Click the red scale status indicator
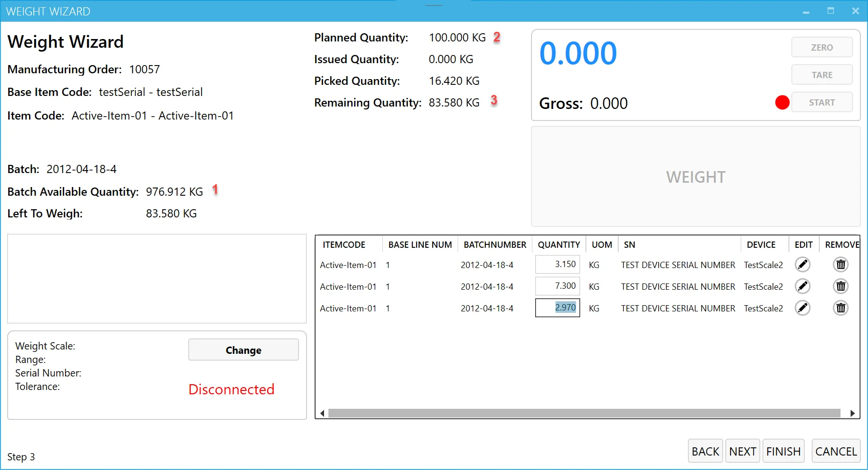The image size is (868, 470). 782,102
